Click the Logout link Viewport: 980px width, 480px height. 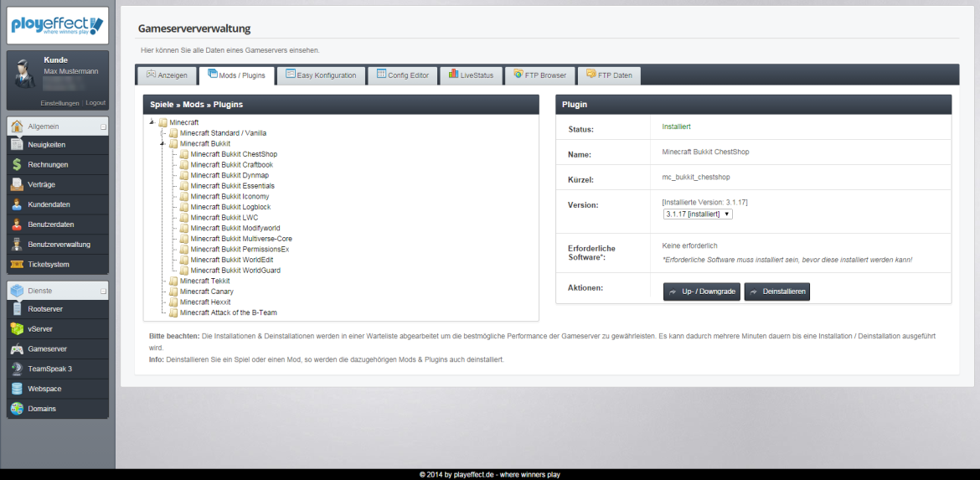click(x=95, y=103)
